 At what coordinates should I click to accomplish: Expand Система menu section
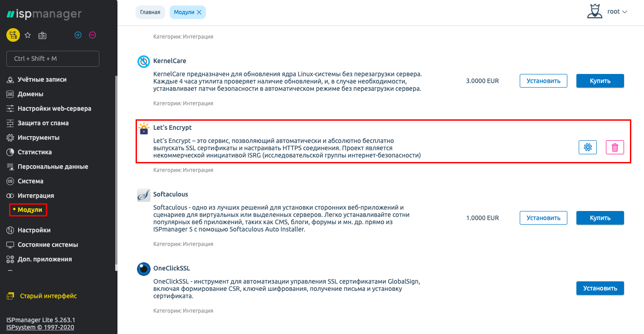click(x=30, y=181)
